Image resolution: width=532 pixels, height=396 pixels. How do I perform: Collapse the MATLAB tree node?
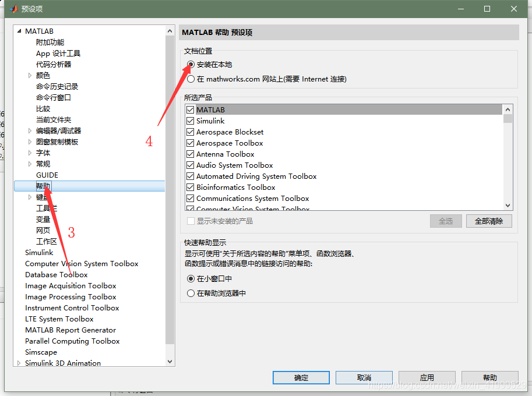(19, 31)
